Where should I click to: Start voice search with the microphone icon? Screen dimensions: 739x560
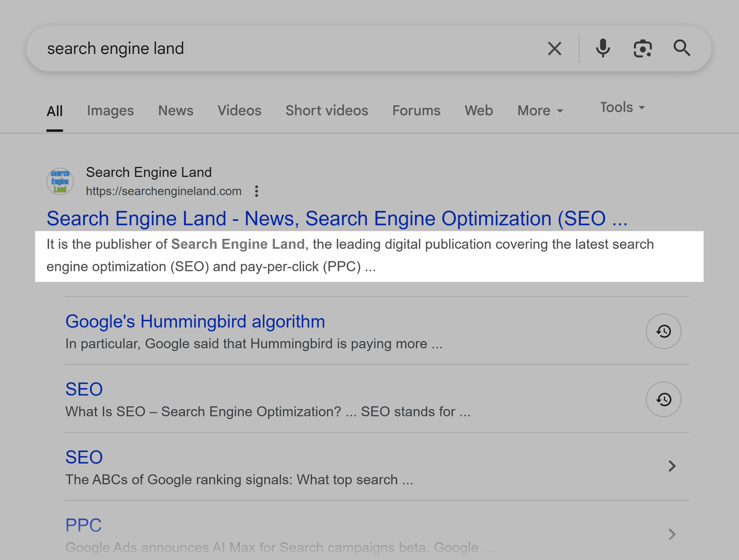603,48
